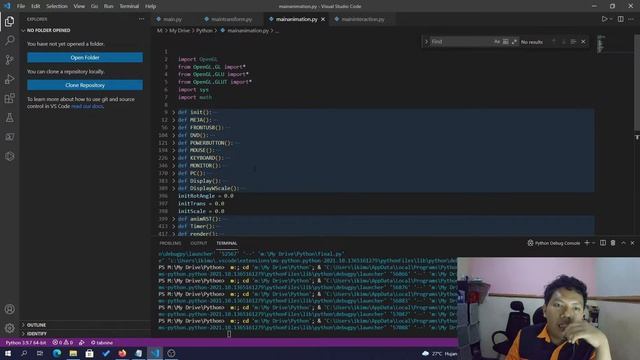
Task: Open the maintransform.py editor tab
Action: click(x=231, y=19)
